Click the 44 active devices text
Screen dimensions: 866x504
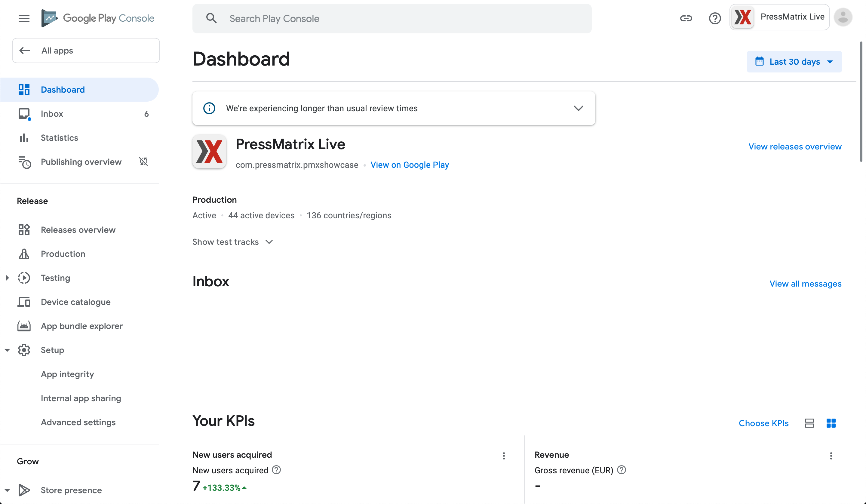click(x=261, y=215)
